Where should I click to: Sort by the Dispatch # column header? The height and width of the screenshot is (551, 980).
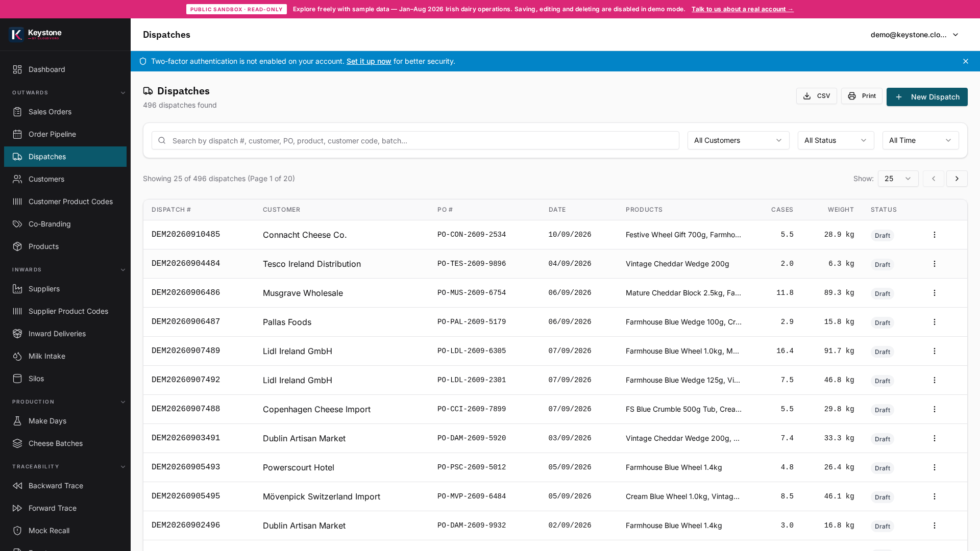pos(171,210)
